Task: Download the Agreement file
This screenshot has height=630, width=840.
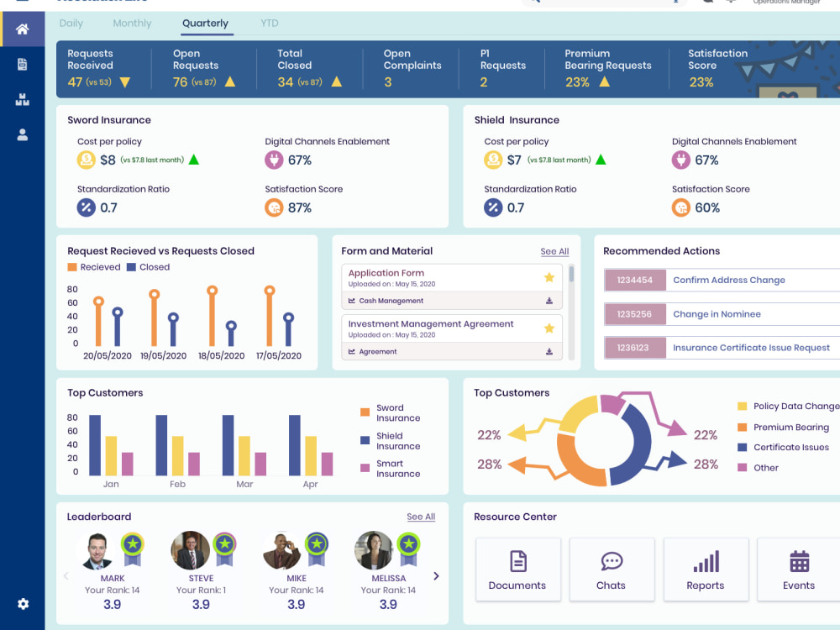Action: pos(549,351)
